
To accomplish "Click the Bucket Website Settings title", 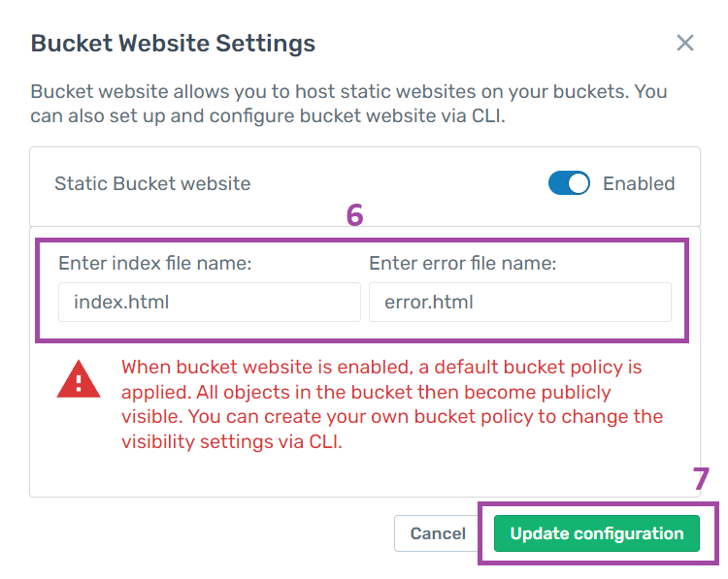I will tap(173, 44).
